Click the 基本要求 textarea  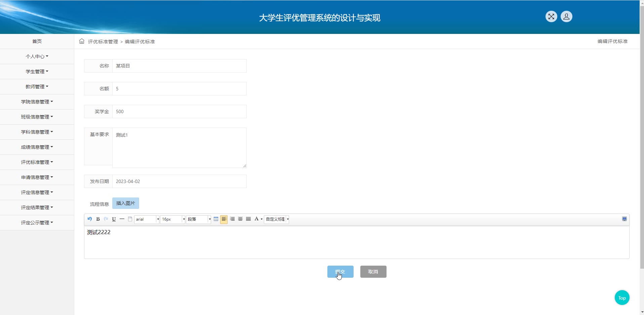[179, 148]
